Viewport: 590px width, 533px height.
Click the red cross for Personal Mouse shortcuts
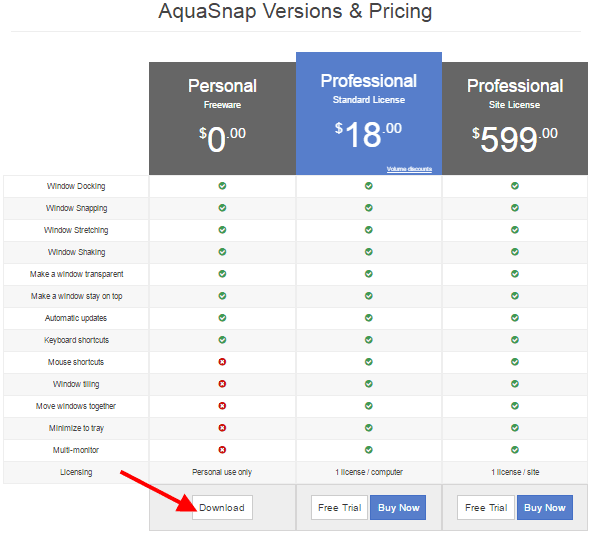222,362
